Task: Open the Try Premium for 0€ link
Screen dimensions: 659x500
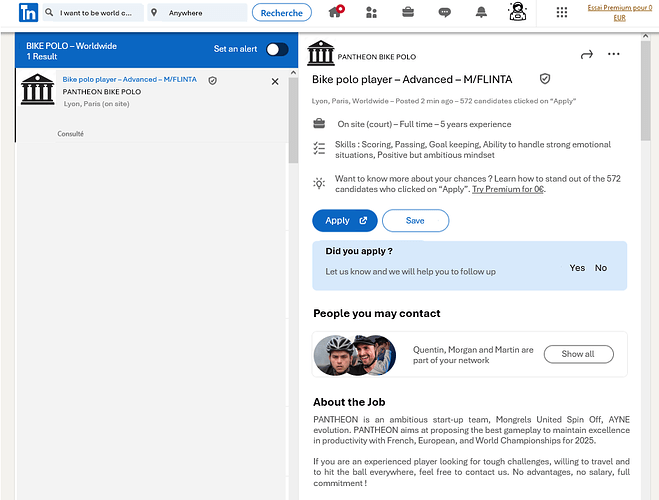Action: [x=508, y=189]
